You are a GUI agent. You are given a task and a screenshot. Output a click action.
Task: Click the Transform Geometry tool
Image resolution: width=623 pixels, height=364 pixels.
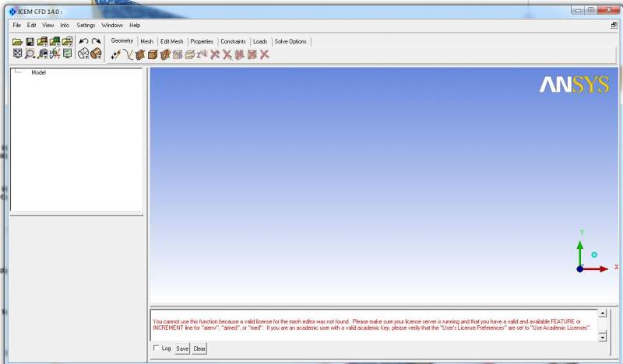(x=189, y=54)
